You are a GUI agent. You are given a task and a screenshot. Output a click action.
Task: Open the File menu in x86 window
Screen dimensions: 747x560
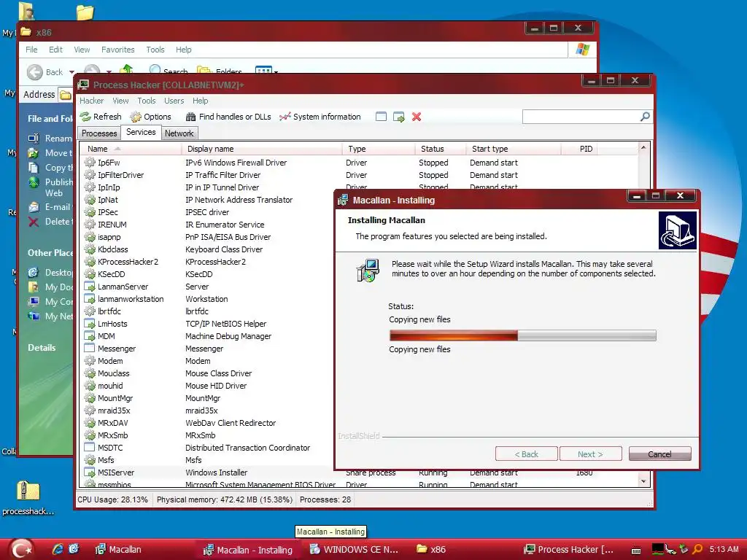(x=31, y=50)
